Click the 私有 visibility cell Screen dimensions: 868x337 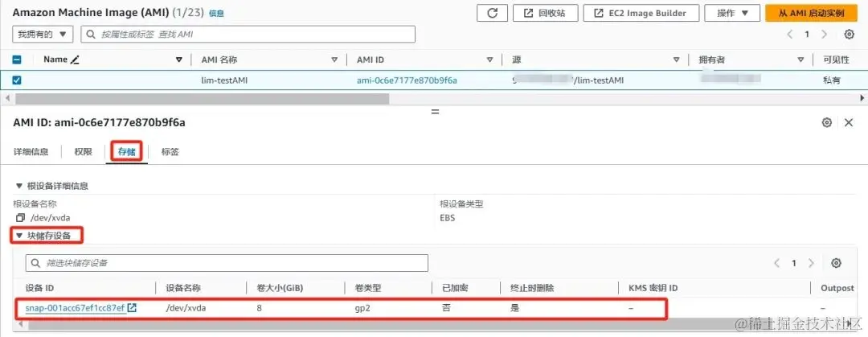point(832,80)
